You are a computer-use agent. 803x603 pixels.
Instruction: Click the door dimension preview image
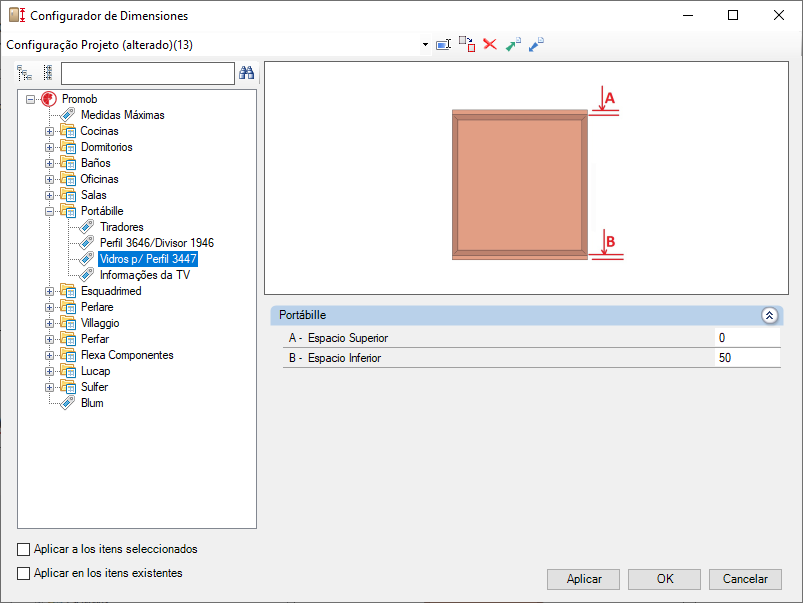[526, 178]
